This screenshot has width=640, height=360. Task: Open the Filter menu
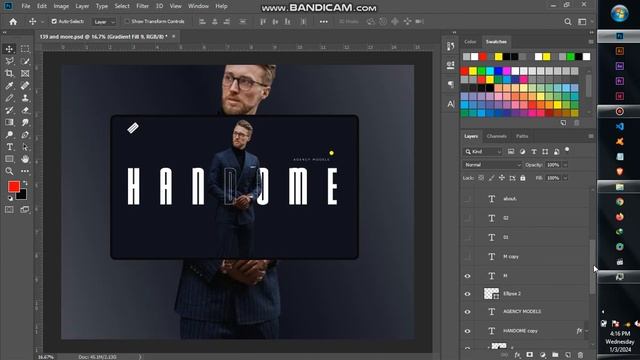(x=142, y=6)
